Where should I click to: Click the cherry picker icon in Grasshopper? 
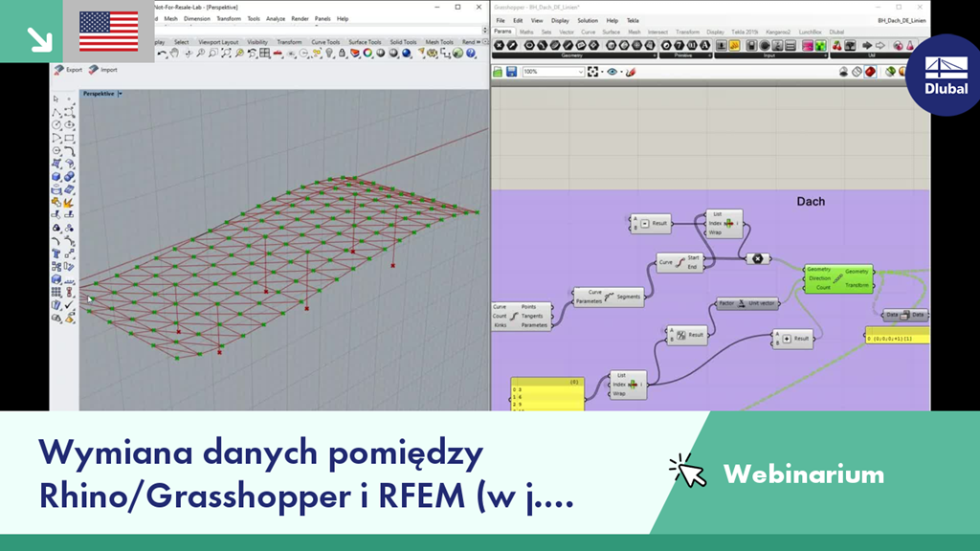pyautogui.click(x=836, y=45)
